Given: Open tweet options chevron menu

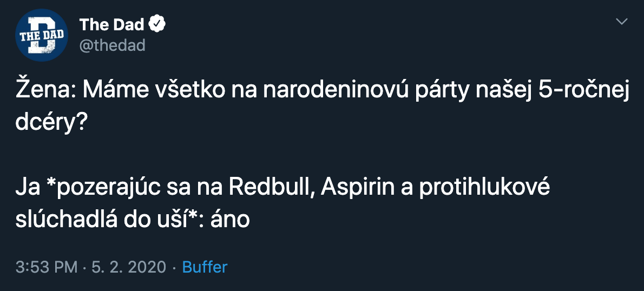Looking at the screenshot, I should (x=622, y=22).
